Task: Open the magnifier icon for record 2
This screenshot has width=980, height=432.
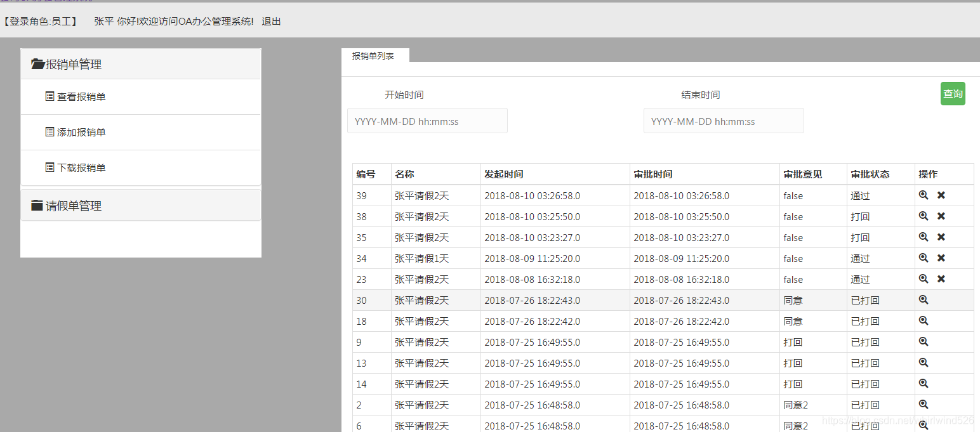Action: pyautogui.click(x=924, y=404)
